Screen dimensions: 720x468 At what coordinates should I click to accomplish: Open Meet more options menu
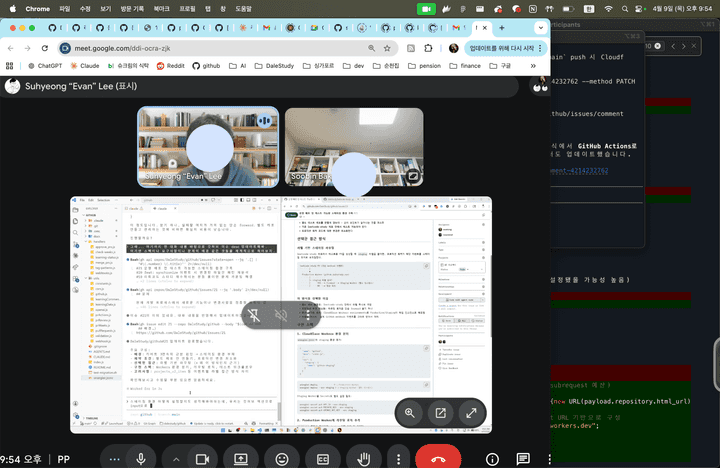pyautogui.click(x=399, y=459)
